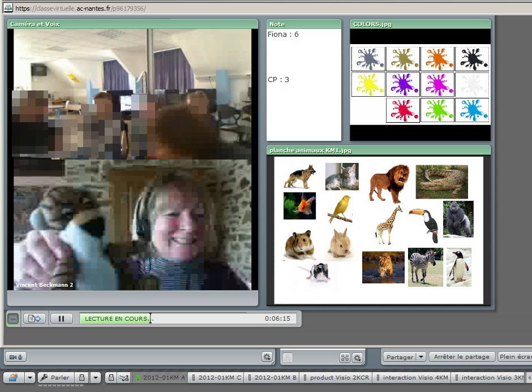532x392 pixels.
Task: Click the camera and microphone button
Action: click(x=16, y=357)
